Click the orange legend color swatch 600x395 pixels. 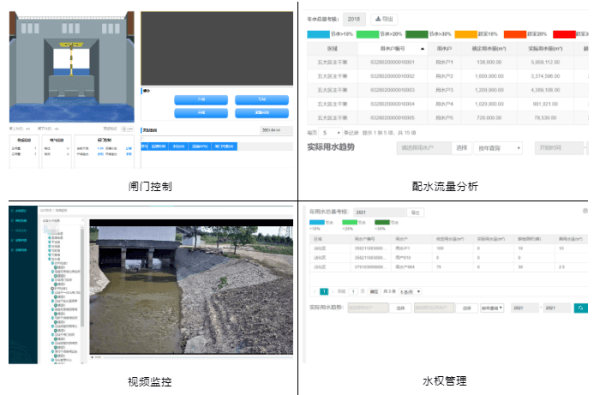point(466,34)
